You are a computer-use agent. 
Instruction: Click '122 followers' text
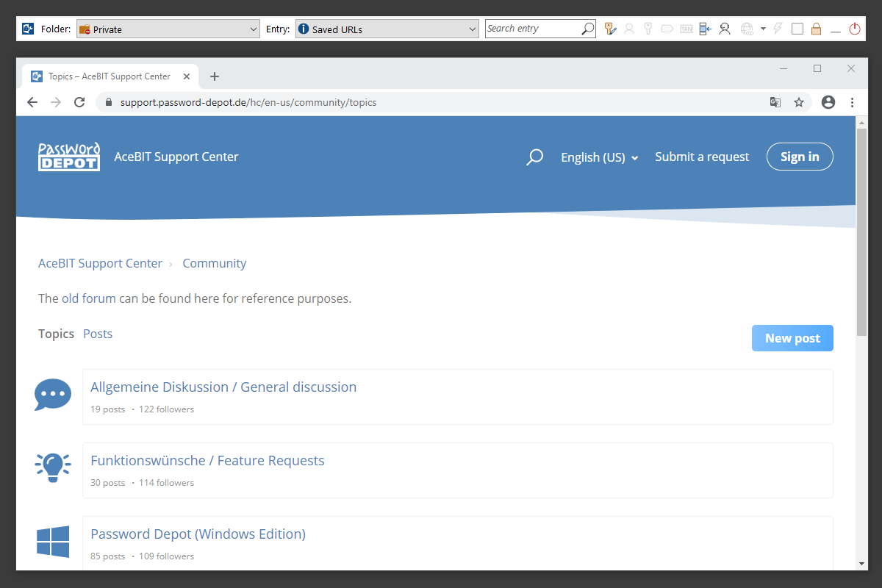[166, 409]
